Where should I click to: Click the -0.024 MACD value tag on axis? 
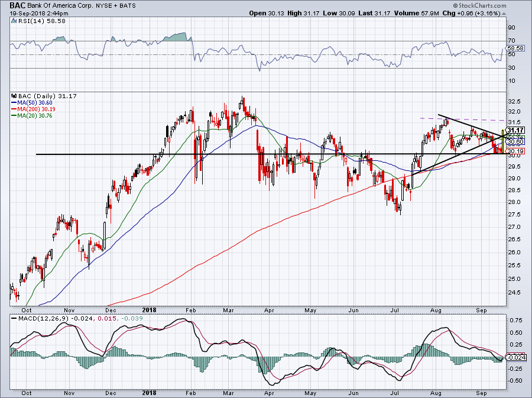pyautogui.click(x=516, y=357)
